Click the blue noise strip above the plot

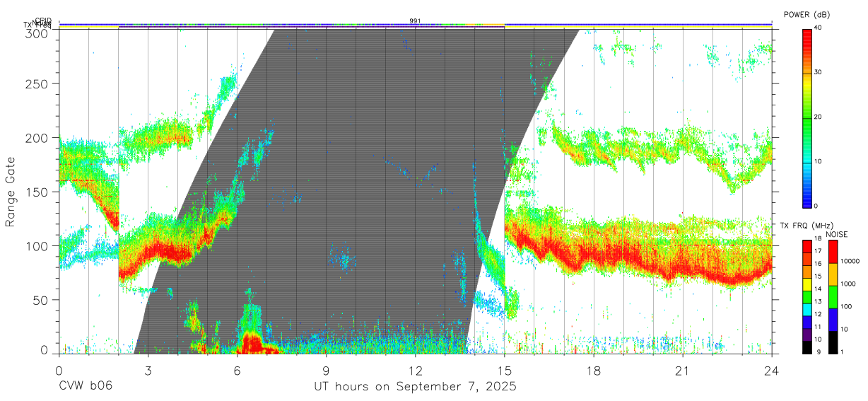(x=415, y=24)
